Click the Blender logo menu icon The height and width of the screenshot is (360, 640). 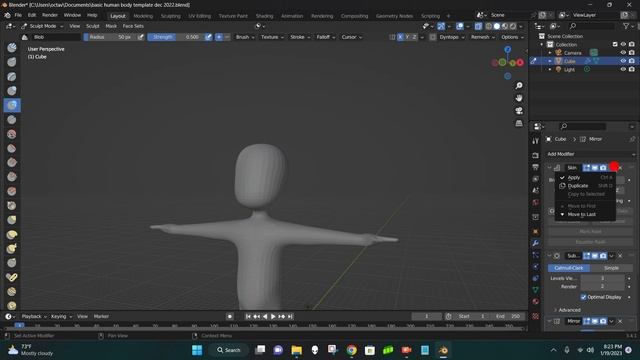tap(7, 16)
